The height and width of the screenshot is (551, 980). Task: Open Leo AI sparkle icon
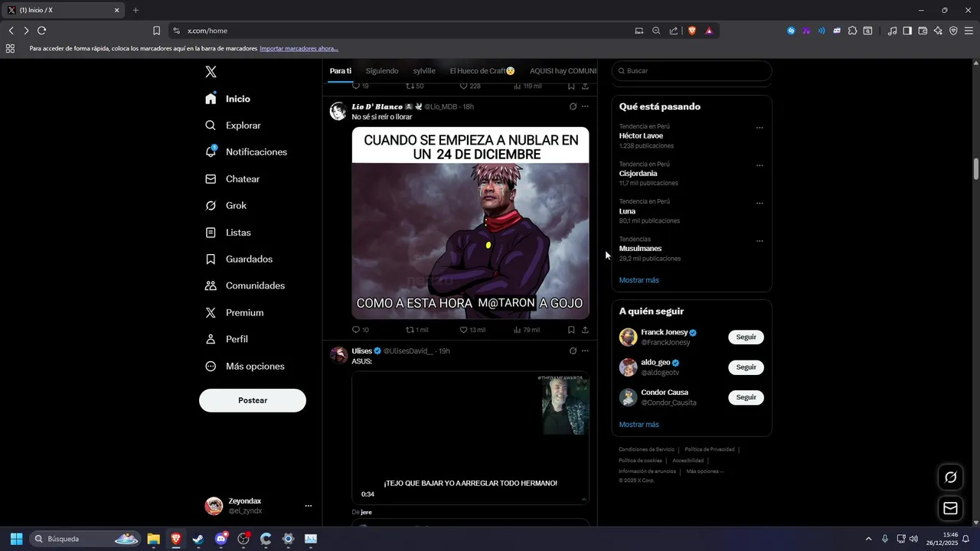[x=938, y=31]
